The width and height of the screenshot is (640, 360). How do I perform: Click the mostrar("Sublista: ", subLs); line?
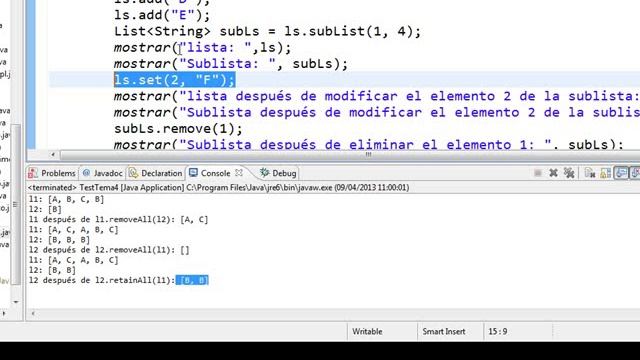[231, 64]
